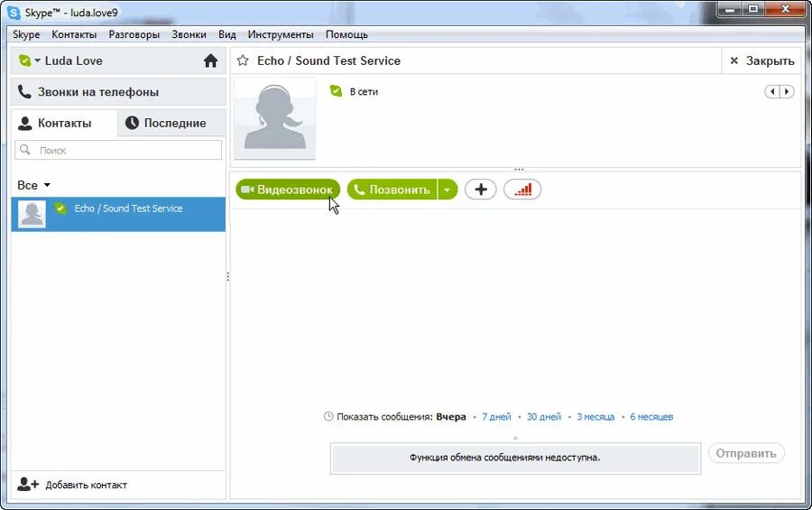The height and width of the screenshot is (510, 812).
Task: Click the online status icon on Echo list row
Action: [x=60, y=209]
